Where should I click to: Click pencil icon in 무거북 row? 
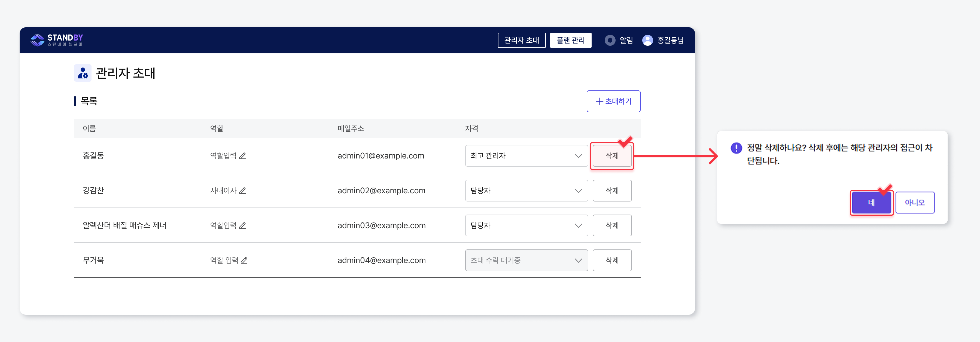(x=244, y=261)
